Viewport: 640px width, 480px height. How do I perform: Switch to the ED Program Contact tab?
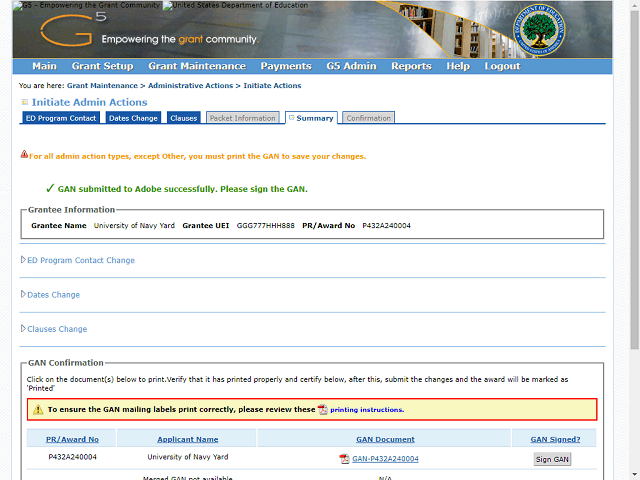[x=61, y=118]
